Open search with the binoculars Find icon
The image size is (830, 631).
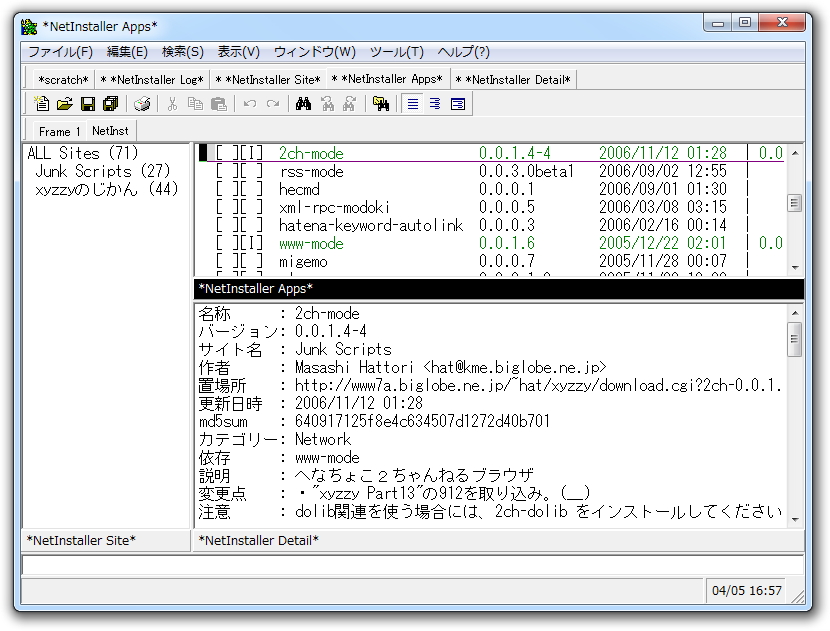click(x=304, y=103)
